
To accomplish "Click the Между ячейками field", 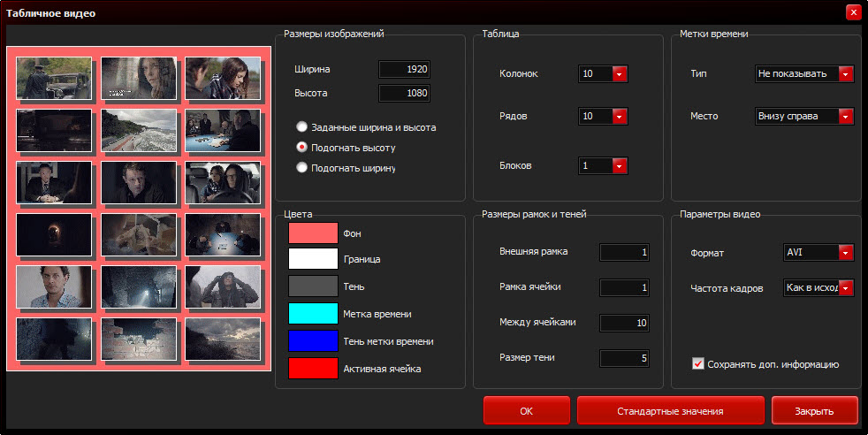I will (624, 323).
